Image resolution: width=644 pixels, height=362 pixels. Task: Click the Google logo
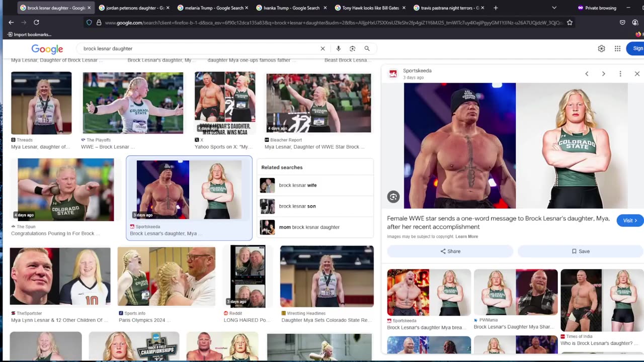(47, 49)
